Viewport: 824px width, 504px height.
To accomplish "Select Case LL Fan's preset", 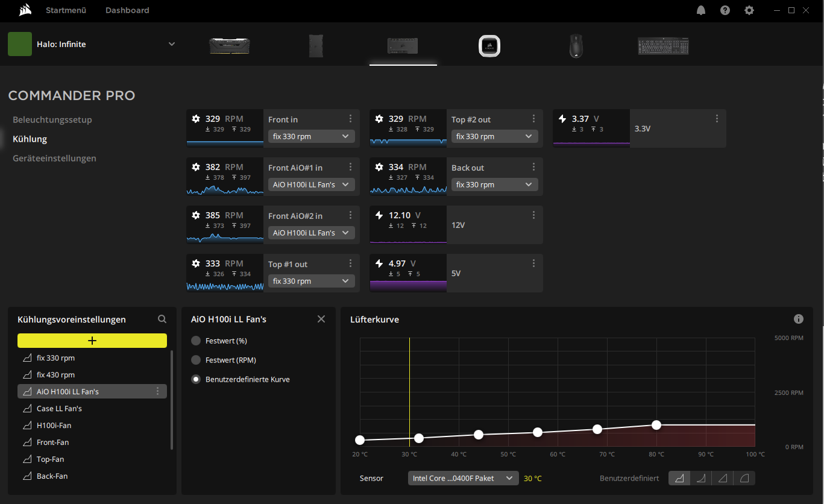I will pyautogui.click(x=92, y=408).
